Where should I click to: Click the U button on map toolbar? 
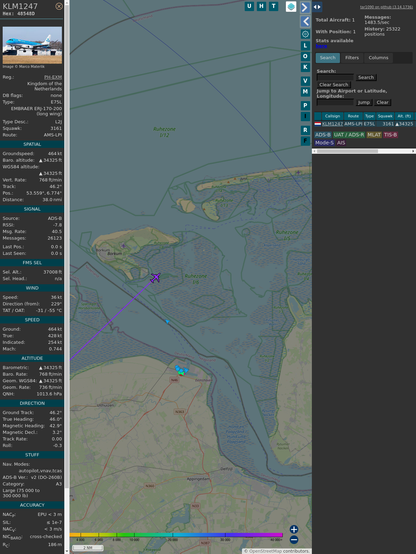249,6
